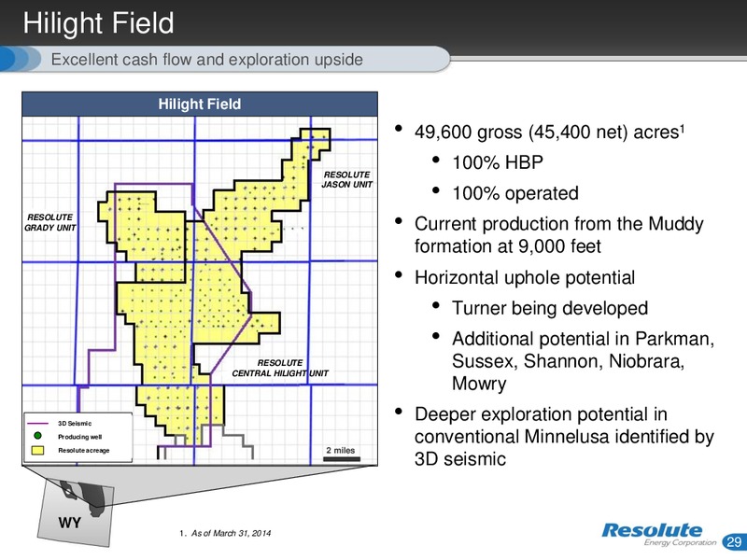Click the 'Resolute acreage' legend text
Viewport: 747px width, 560px height.
point(84,450)
